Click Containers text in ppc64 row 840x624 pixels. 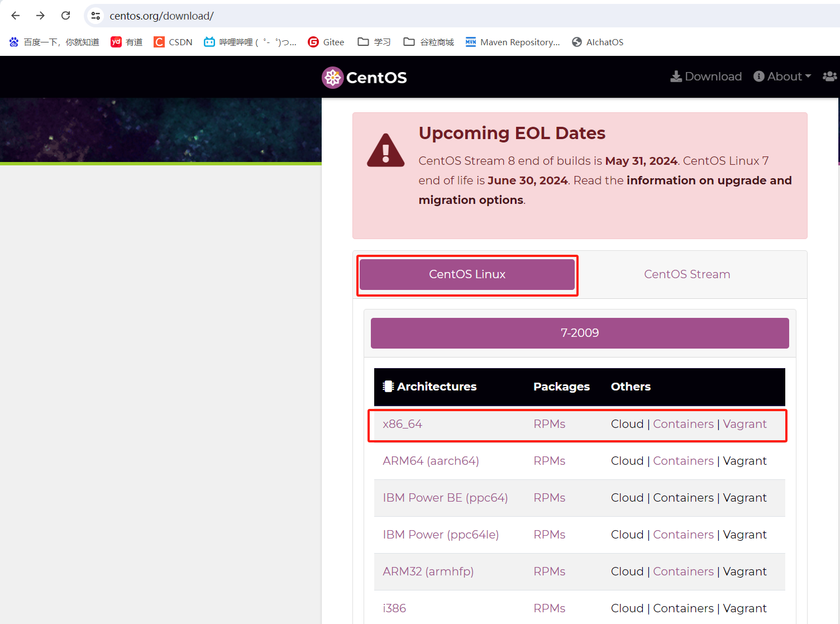click(x=684, y=498)
